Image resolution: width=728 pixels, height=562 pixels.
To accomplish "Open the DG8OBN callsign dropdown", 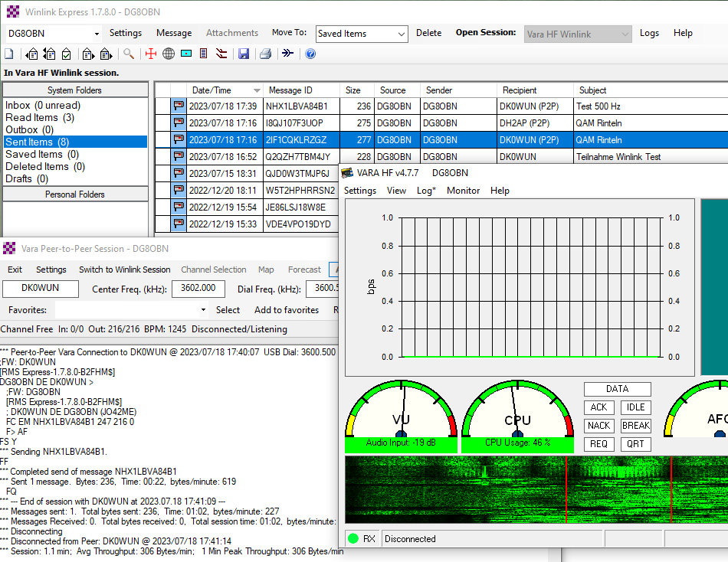I will (97, 34).
